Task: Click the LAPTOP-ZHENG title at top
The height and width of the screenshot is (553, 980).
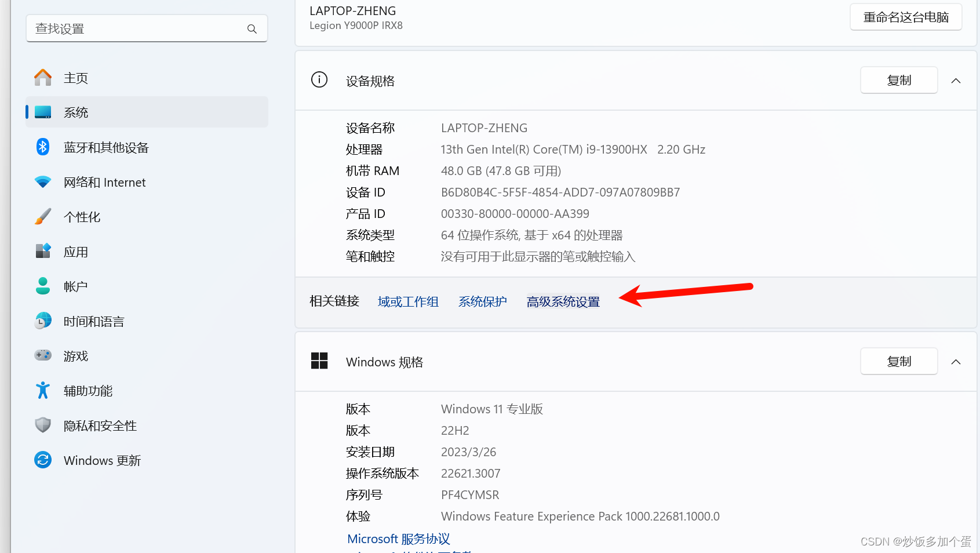Action: (x=353, y=11)
